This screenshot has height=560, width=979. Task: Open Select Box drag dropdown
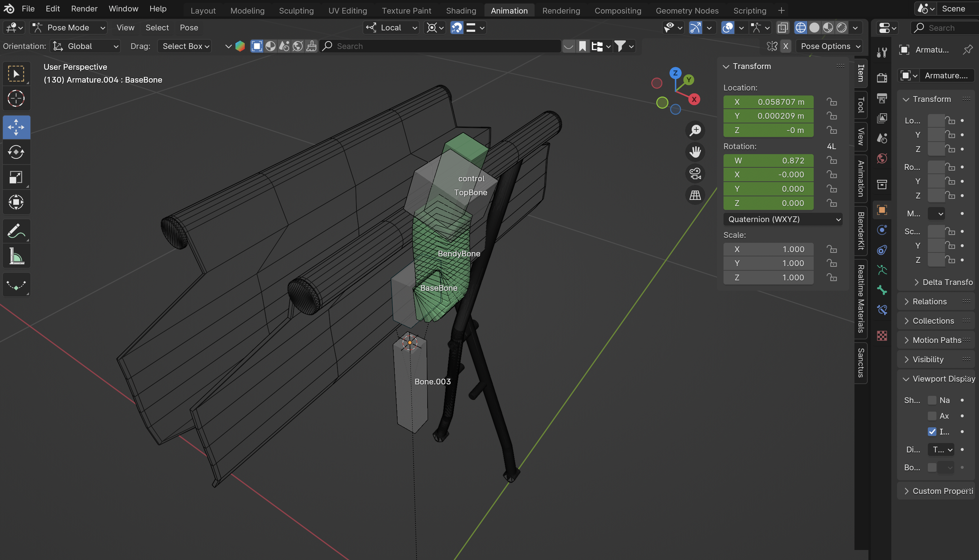pos(185,46)
